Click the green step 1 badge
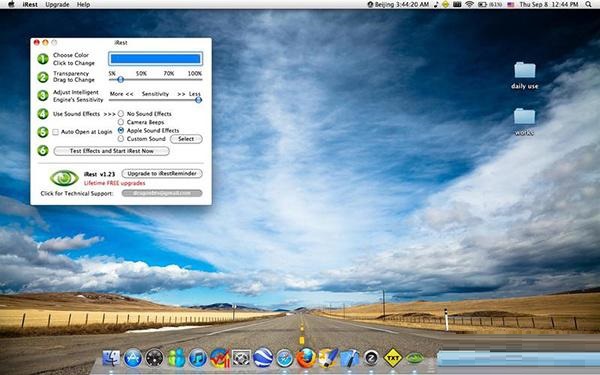Screen dimensions: 600x375 click(x=43, y=59)
